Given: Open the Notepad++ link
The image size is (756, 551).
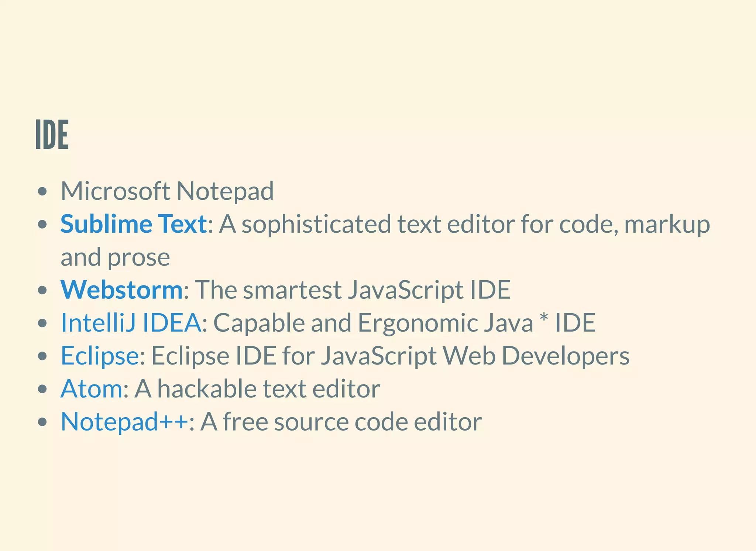Looking at the screenshot, I should click(124, 421).
